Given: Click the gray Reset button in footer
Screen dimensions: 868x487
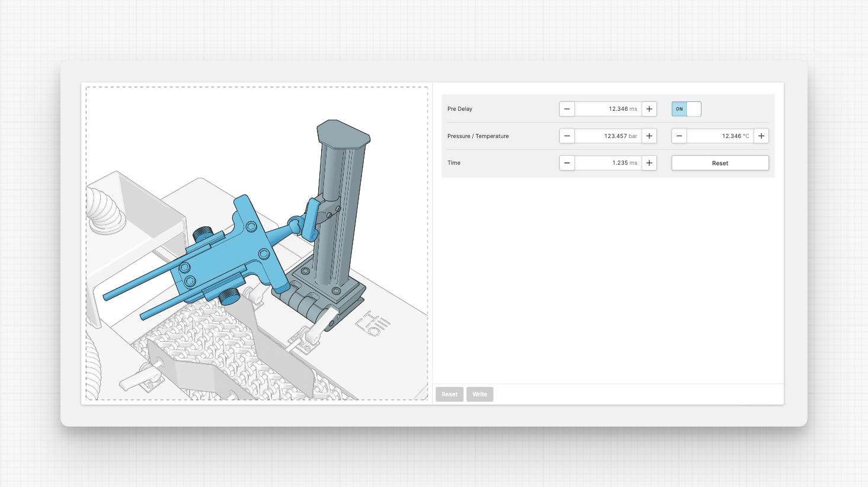Looking at the screenshot, I should [449, 395].
